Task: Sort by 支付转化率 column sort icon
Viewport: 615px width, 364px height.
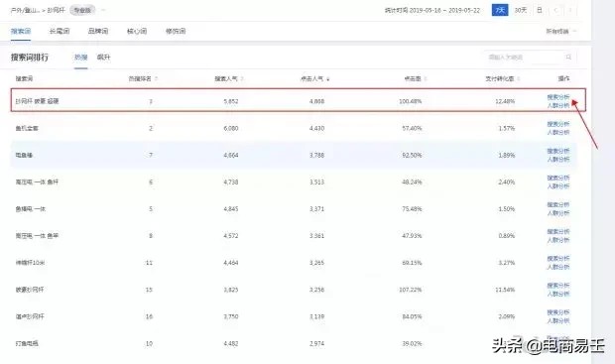Action: tap(519, 78)
